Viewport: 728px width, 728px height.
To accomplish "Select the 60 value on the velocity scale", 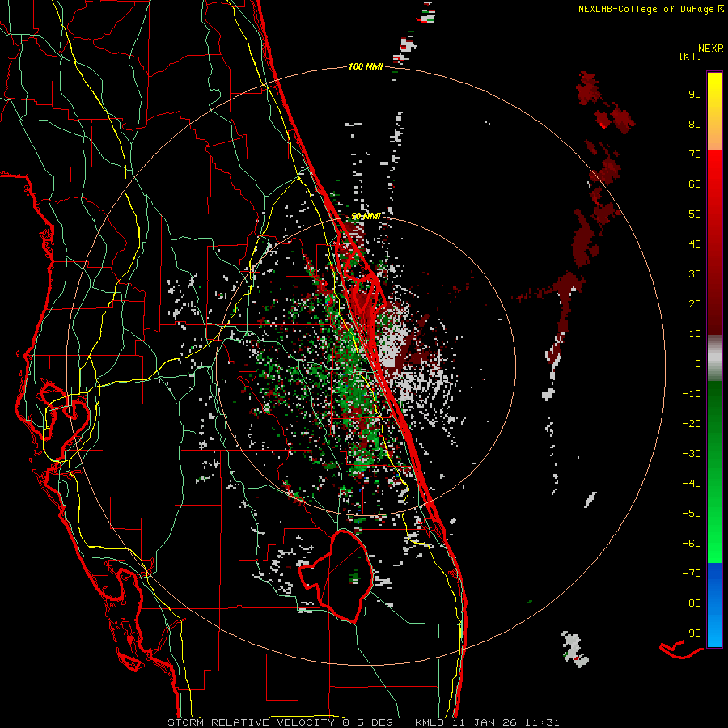I will click(695, 184).
